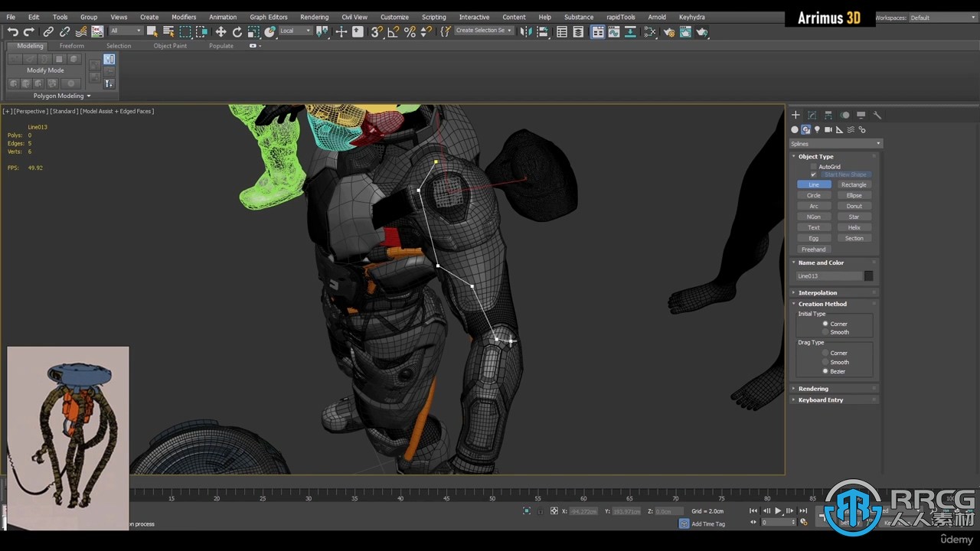
Task: Click the Mirror tool icon
Action: click(526, 31)
